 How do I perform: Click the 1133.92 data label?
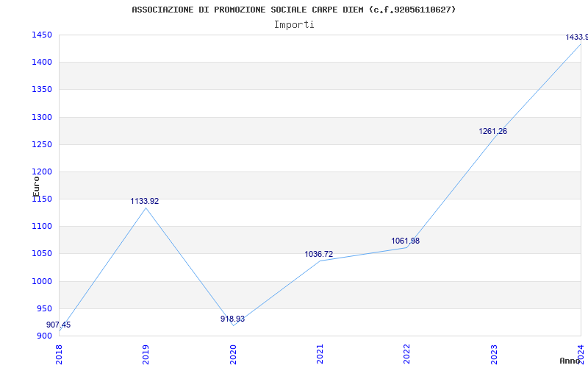tap(145, 201)
